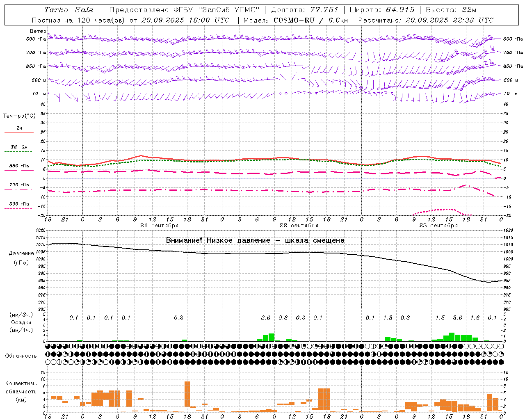Click the "Td 2м" dew point legend entry

tap(19, 147)
